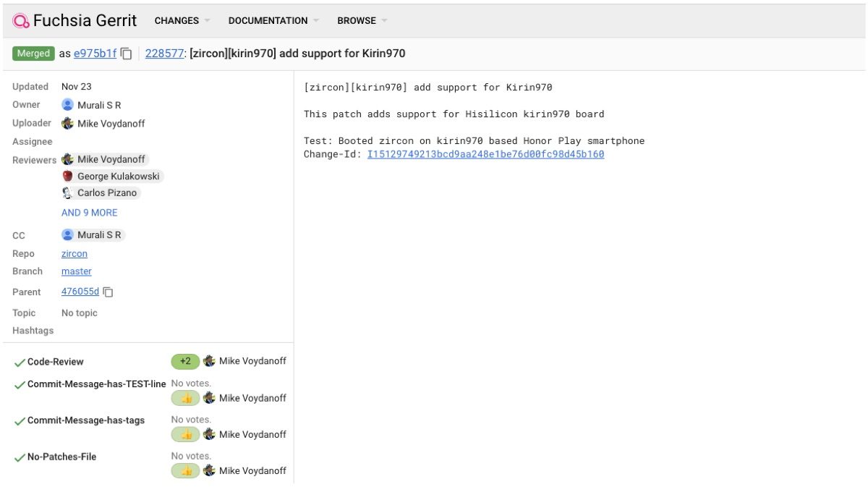The height and width of the screenshot is (487, 868).
Task: Click thumbs-up vote on Commit-Message-has-TEST-line
Action: pyautogui.click(x=186, y=398)
